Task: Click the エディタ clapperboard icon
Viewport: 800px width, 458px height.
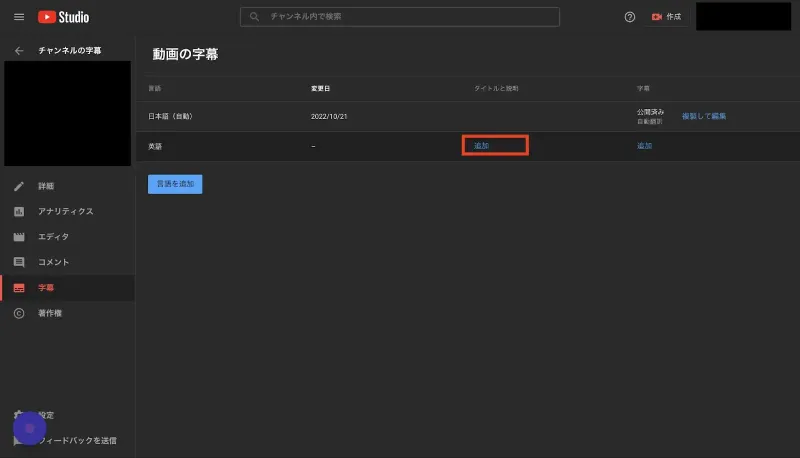Action: click(19, 237)
